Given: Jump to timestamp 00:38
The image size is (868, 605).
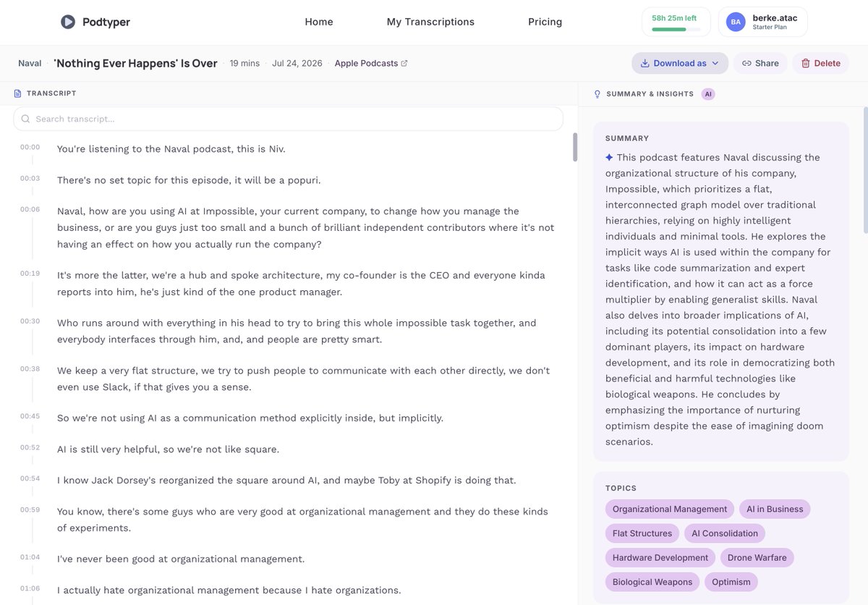Looking at the screenshot, I should (x=30, y=369).
